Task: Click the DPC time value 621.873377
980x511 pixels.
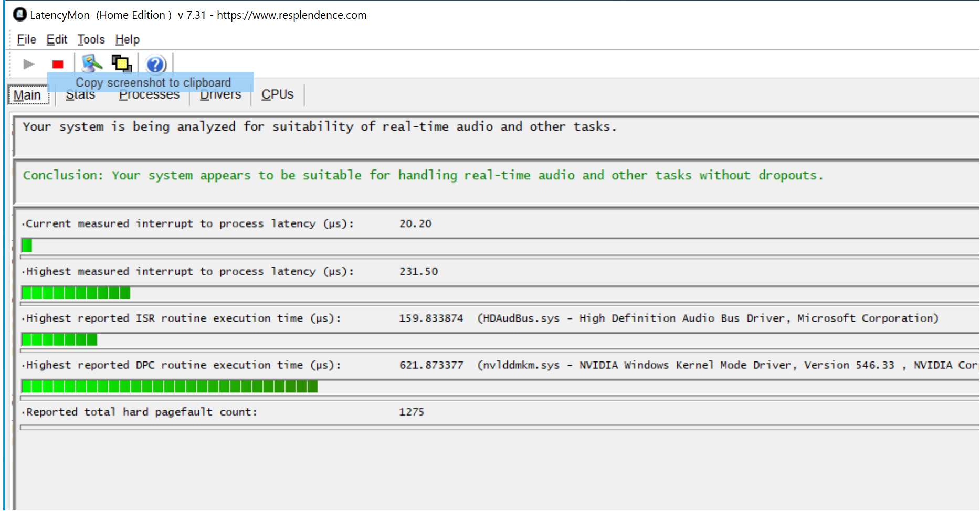Action: pyautogui.click(x=431, y=365)
